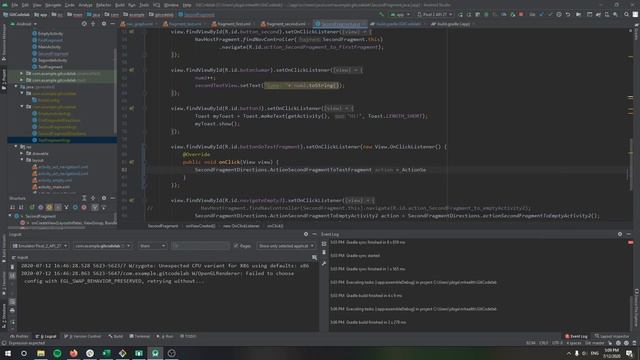Expand the java (generated) folder node
Image resolution: width=640 pixels, height=360 pixels.
(x=16, y=87)
